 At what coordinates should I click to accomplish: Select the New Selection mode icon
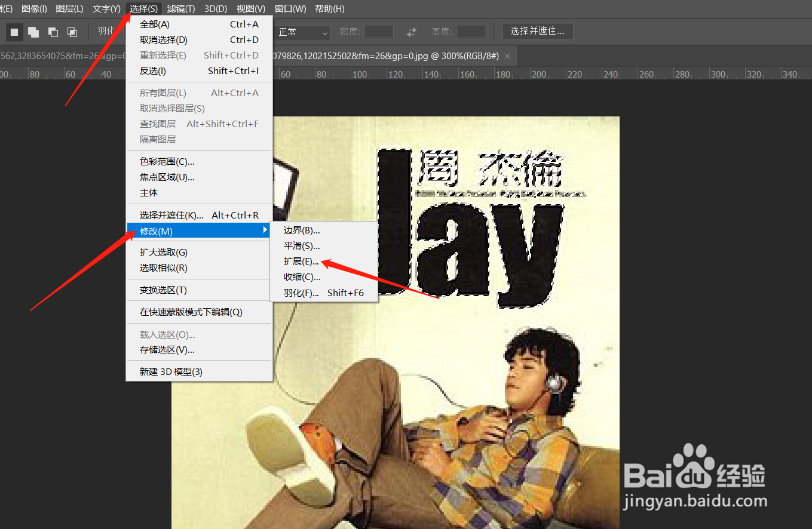click(14, 32)
